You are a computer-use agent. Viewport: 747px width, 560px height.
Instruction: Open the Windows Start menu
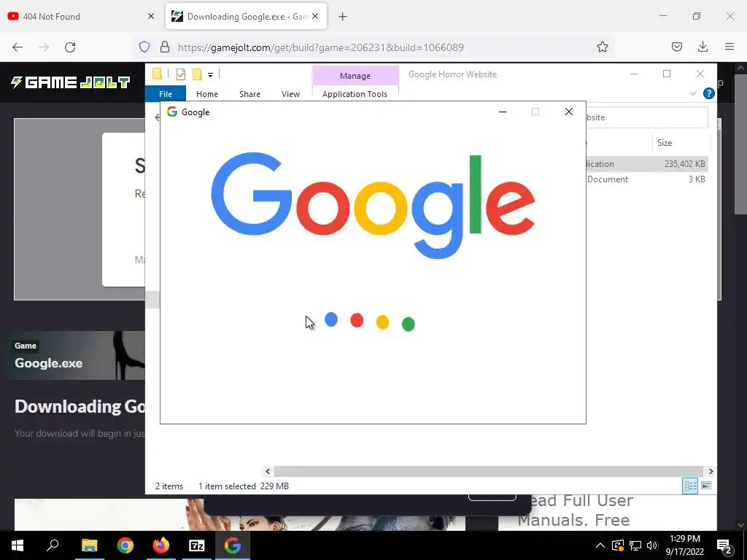[x=18, y=545]
